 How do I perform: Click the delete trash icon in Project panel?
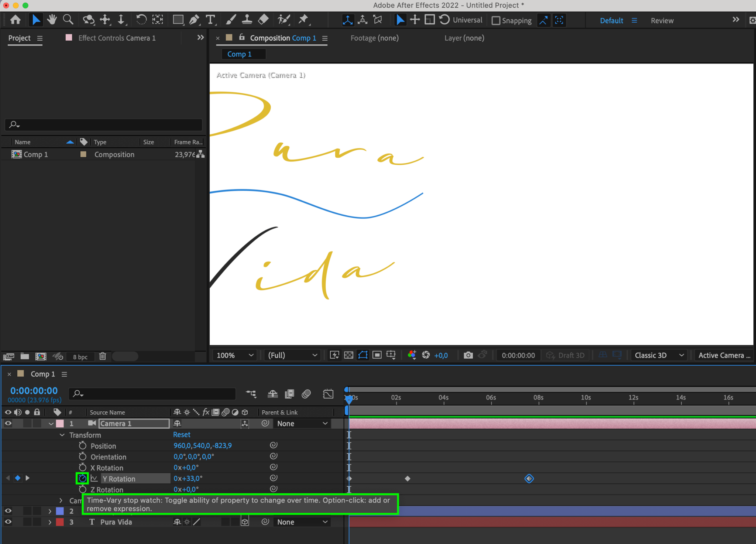pyautogui.click(x=103, y=356)
